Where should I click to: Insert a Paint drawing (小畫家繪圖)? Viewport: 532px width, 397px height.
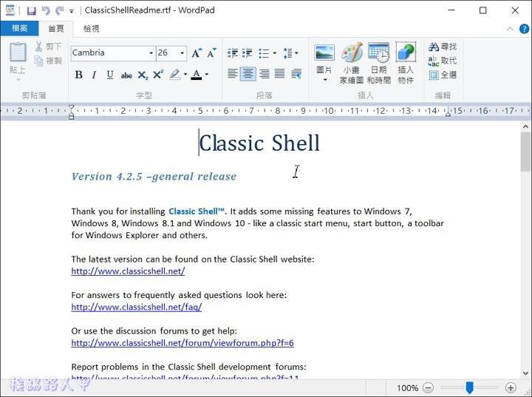click(351, 63)
